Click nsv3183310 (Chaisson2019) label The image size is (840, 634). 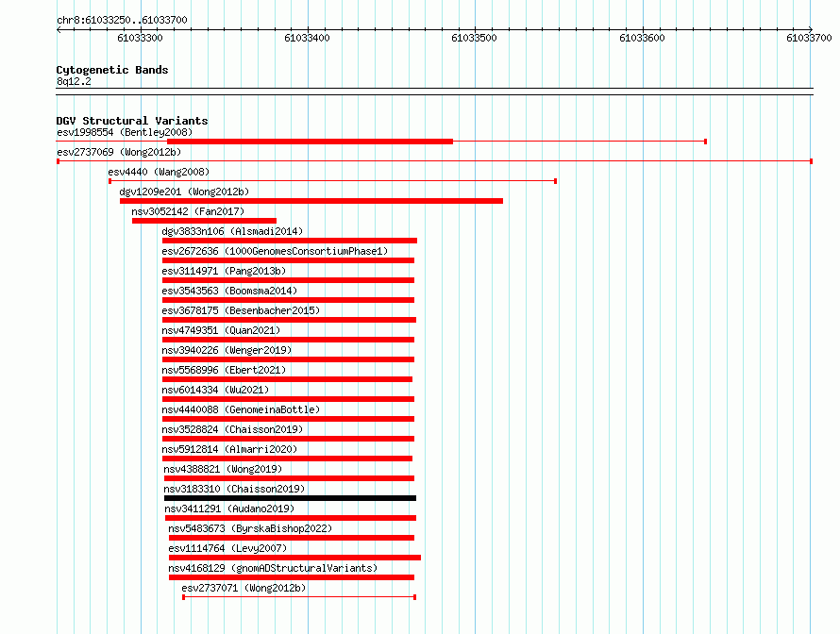click(234, 489)
